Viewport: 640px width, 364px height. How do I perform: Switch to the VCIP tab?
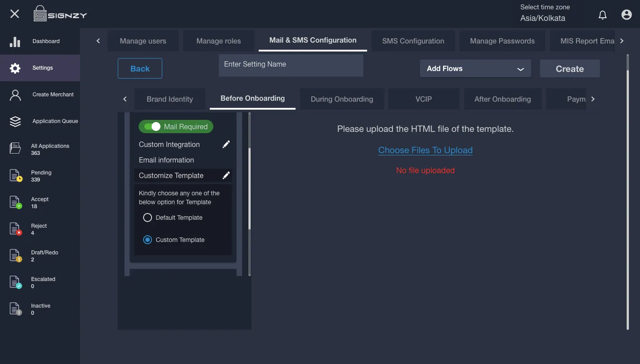click(x=424, y=99)
